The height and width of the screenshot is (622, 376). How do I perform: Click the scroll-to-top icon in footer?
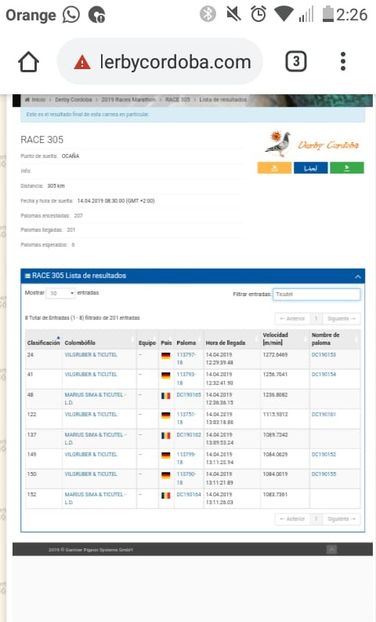click(x=332, y=549)
